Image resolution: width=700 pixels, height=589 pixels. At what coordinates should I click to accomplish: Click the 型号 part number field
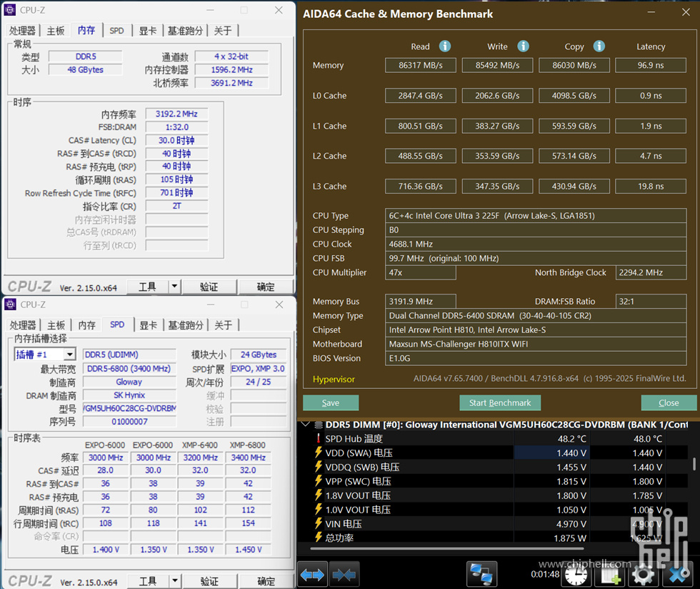pyautogui.click(x=129, y=408)
